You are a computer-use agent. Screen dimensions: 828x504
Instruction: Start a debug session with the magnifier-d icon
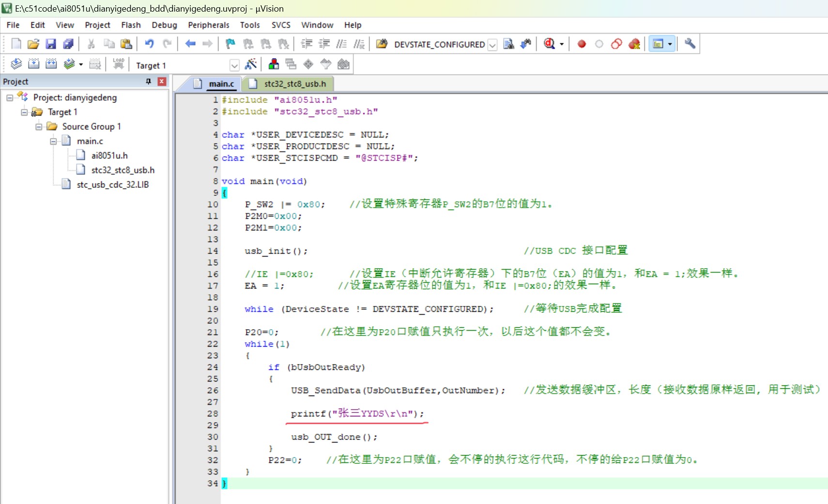[549, 44]
